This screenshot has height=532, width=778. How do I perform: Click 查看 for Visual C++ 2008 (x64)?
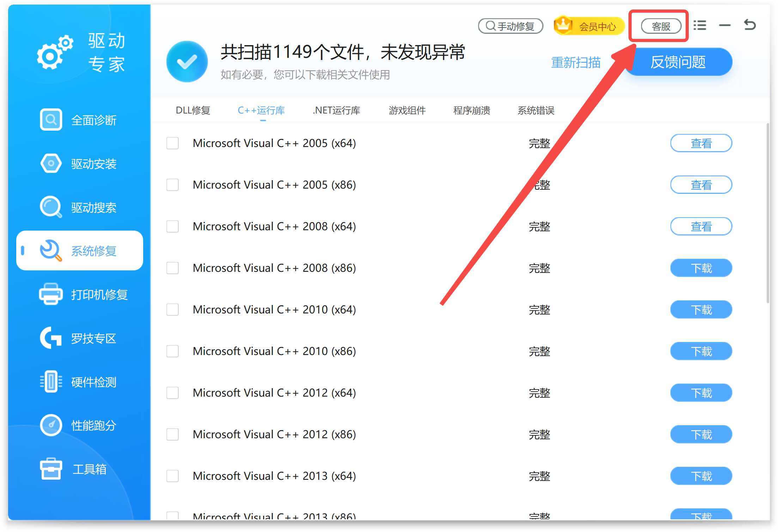(701, 226)
